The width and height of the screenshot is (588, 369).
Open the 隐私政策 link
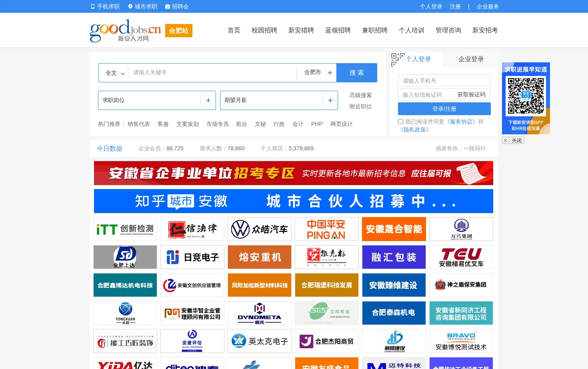click(415, 130)
